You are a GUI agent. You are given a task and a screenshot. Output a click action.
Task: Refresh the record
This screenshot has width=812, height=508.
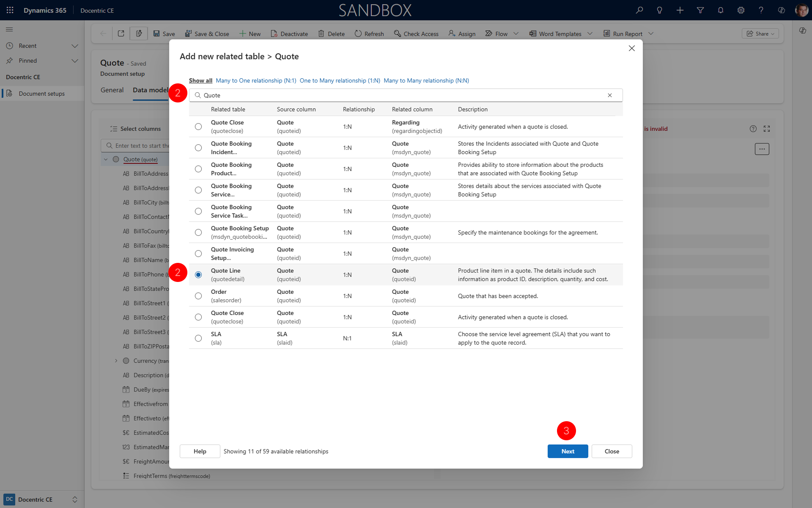tap(369, 33)
